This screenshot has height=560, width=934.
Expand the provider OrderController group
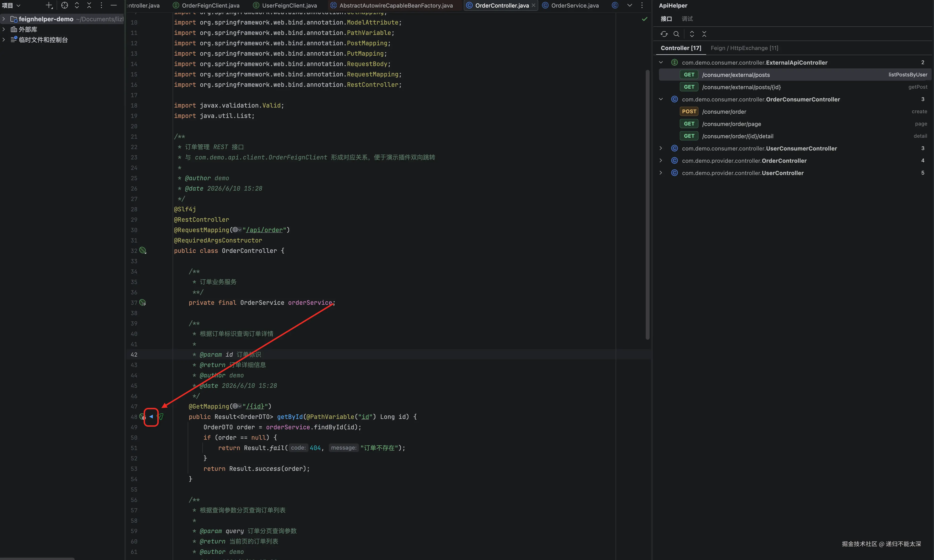tap(661, 160)
